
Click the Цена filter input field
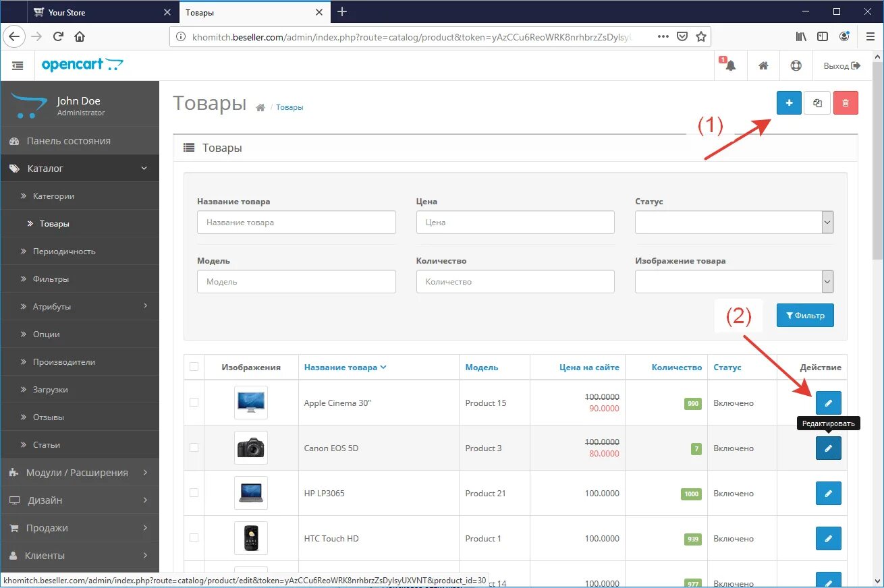coord(516,222)
